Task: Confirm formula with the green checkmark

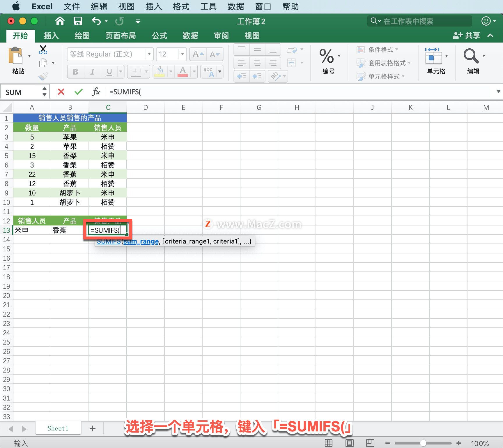Action: coord(79,92)
